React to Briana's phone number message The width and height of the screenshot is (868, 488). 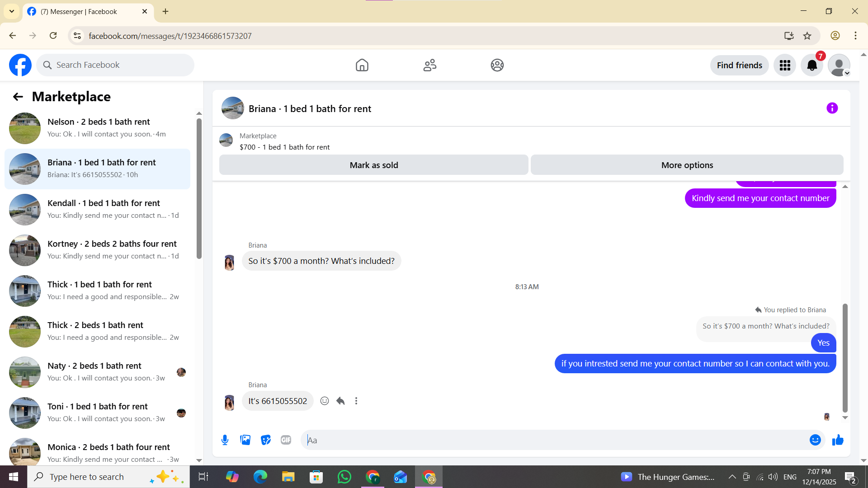(x=325, y=401)
